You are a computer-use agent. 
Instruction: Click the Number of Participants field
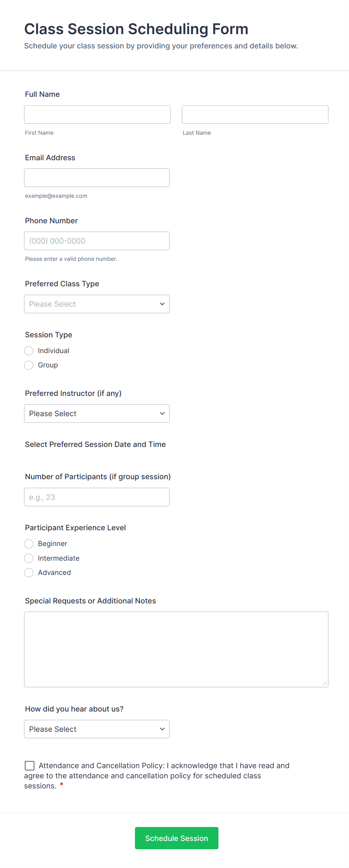(x=97, y=497)
